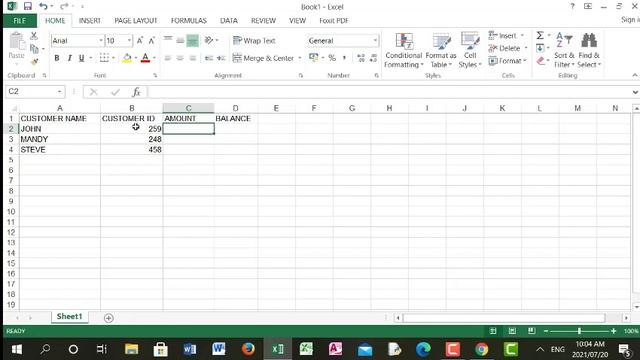Apply red font color A

(145, 58)
